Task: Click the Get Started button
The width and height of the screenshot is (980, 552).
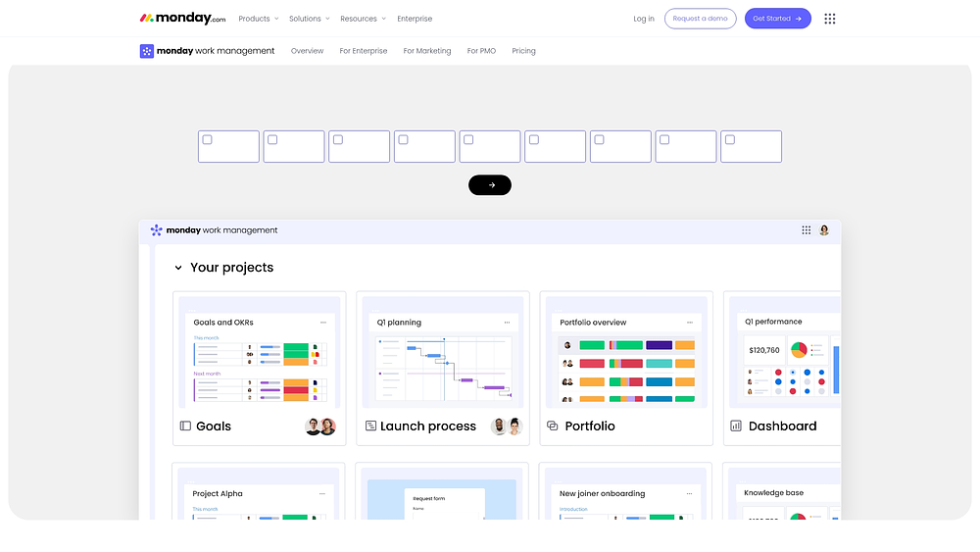Action: click(777, 19)
